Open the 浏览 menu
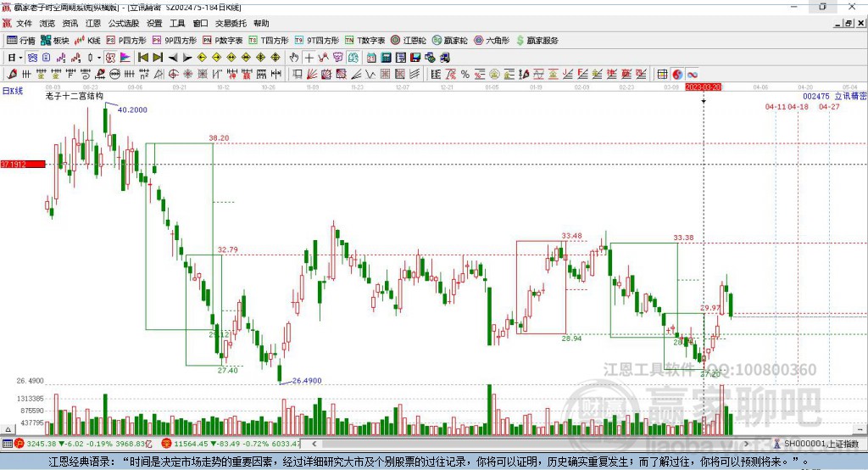The height and width of the screenshot is (470, 868). pyautogui.click(x=47, y=23)
